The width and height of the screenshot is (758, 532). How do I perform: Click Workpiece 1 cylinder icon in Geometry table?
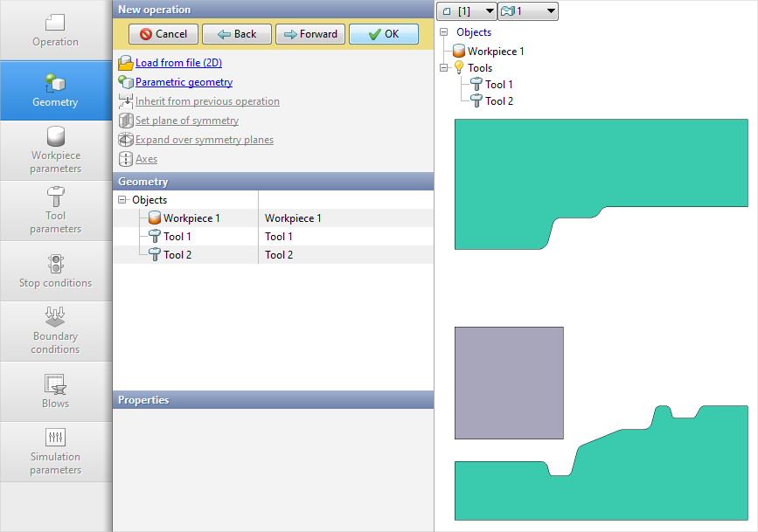154,218
